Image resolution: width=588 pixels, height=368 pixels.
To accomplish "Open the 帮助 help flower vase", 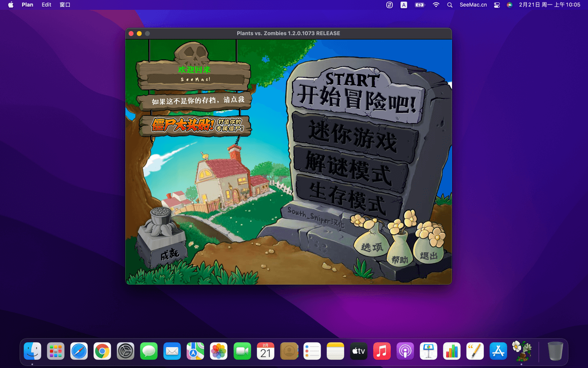I will click(x=399, y=254).
